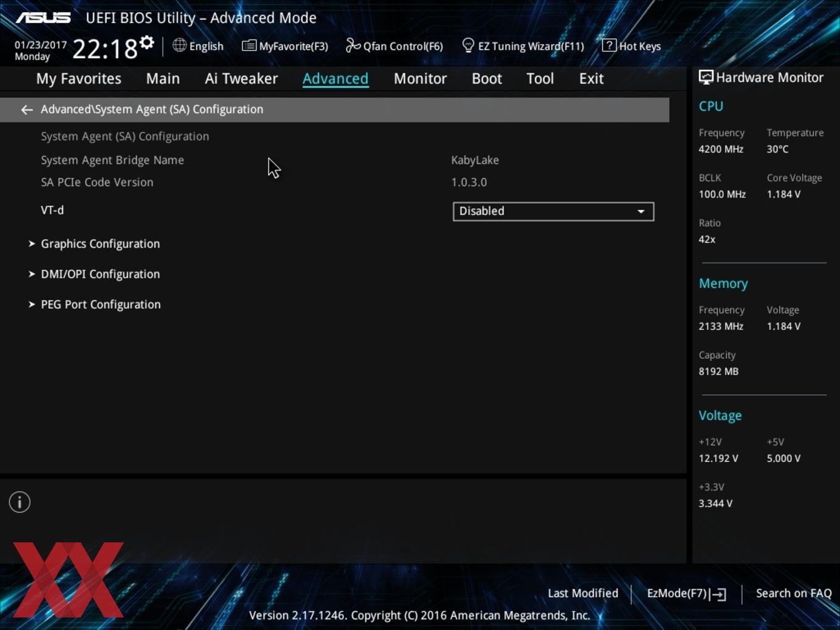The image size is (840, 630).
Task: Click the EzMode exit arrow icon
Action: 718,594
